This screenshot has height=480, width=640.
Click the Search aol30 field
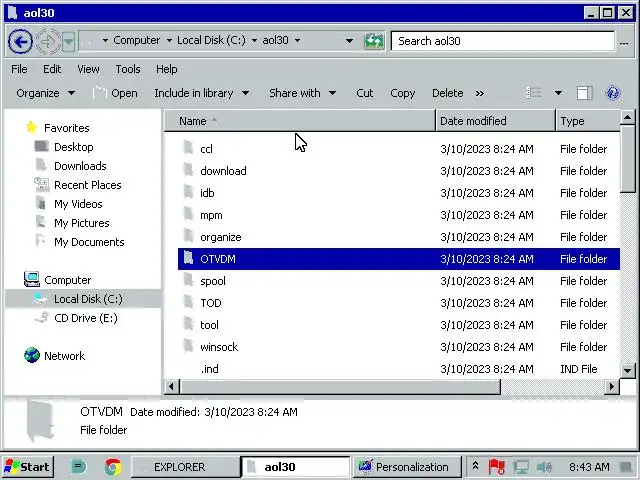[502, 41]
